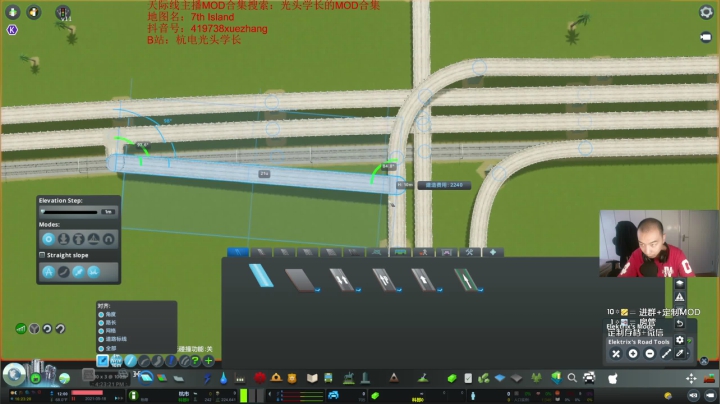
Task: Click Elektrix diagonal line tool
Action: 666,354
